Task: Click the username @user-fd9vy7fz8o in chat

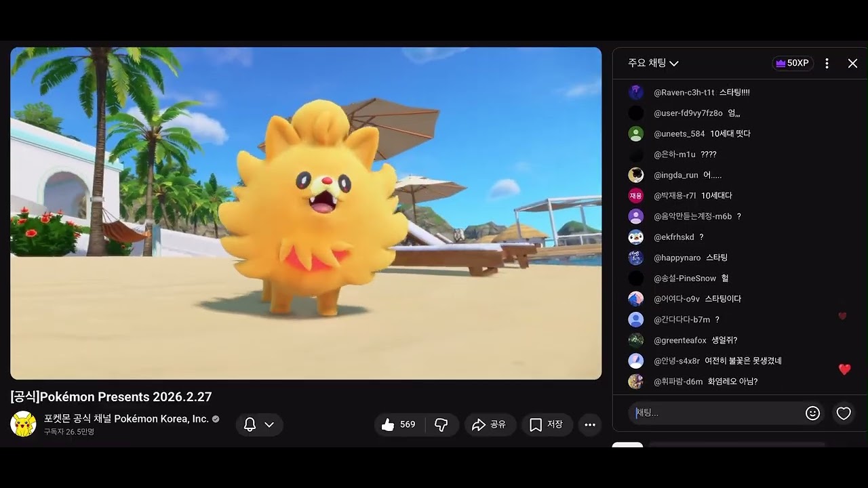Action: tap(688, 113)
